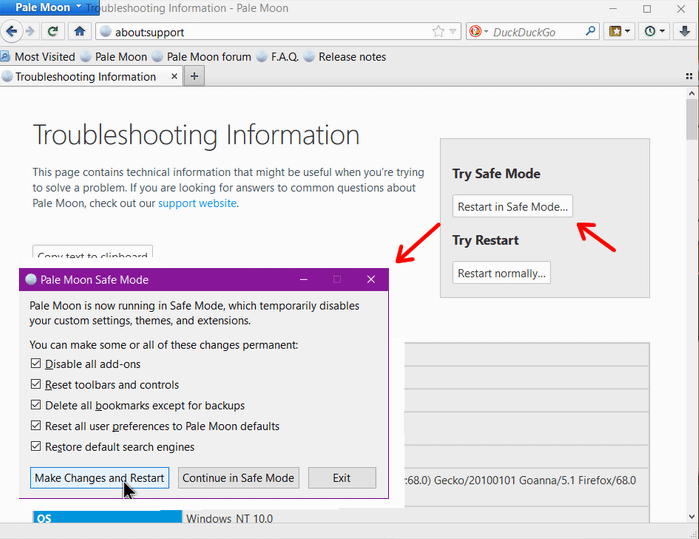The height and width of the screenshot is (539, 699).
Task: Close the Troubleshooting Information tab
Action: 174,77
